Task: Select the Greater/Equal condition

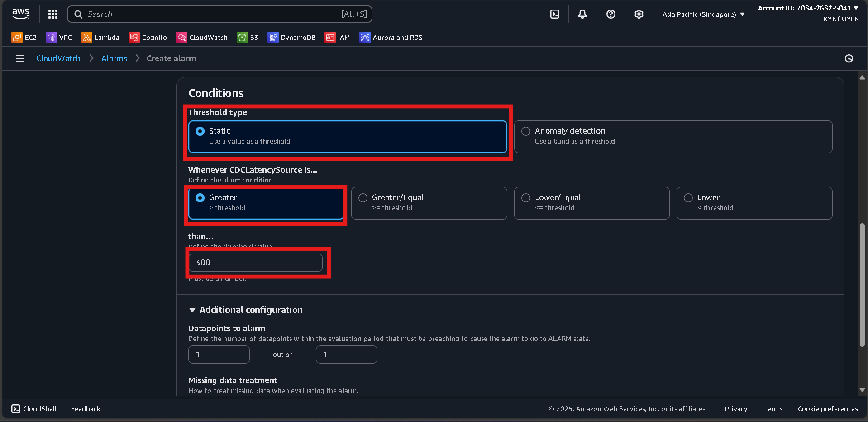Action: [x=362, y=197]
